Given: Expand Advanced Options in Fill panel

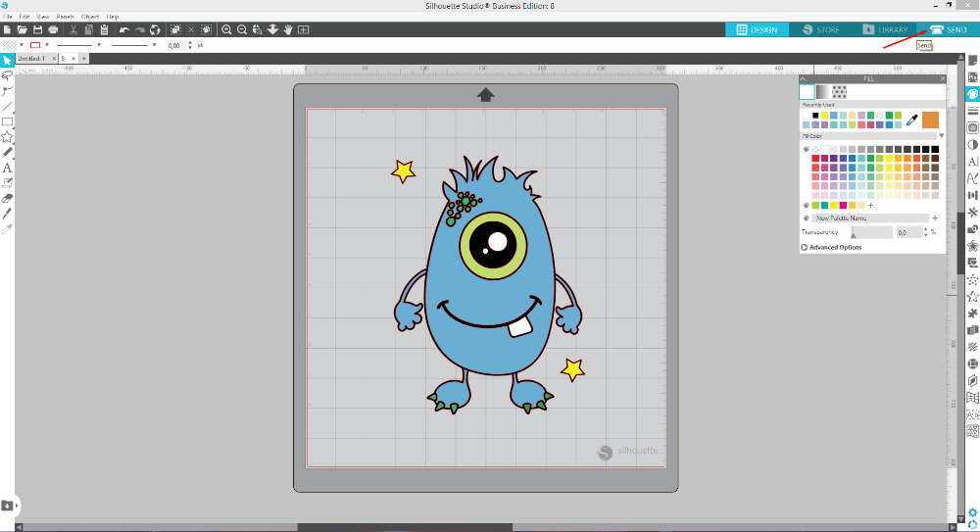Looking at the screenshot, I should pyautogui.click(x=831, y=248).
